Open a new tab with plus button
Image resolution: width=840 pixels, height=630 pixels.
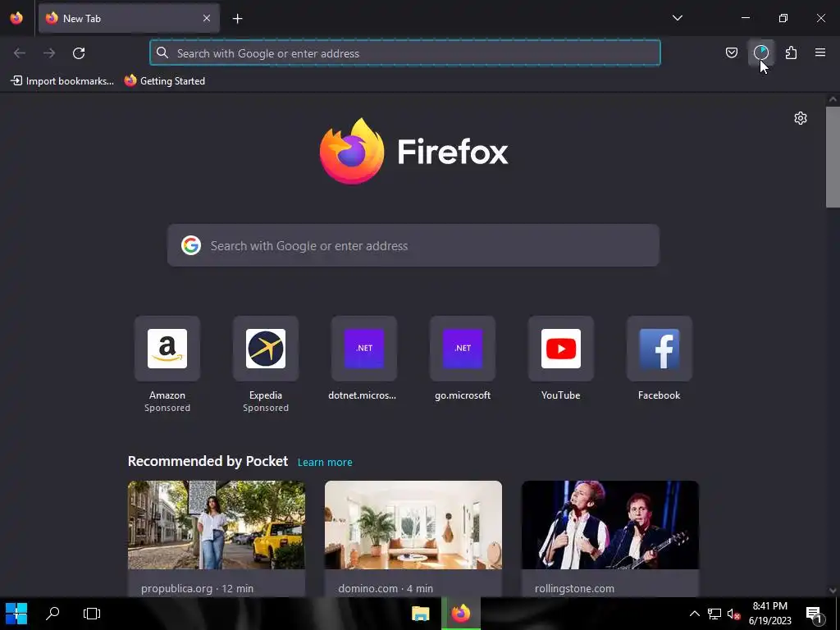click(x=237, y=19)
